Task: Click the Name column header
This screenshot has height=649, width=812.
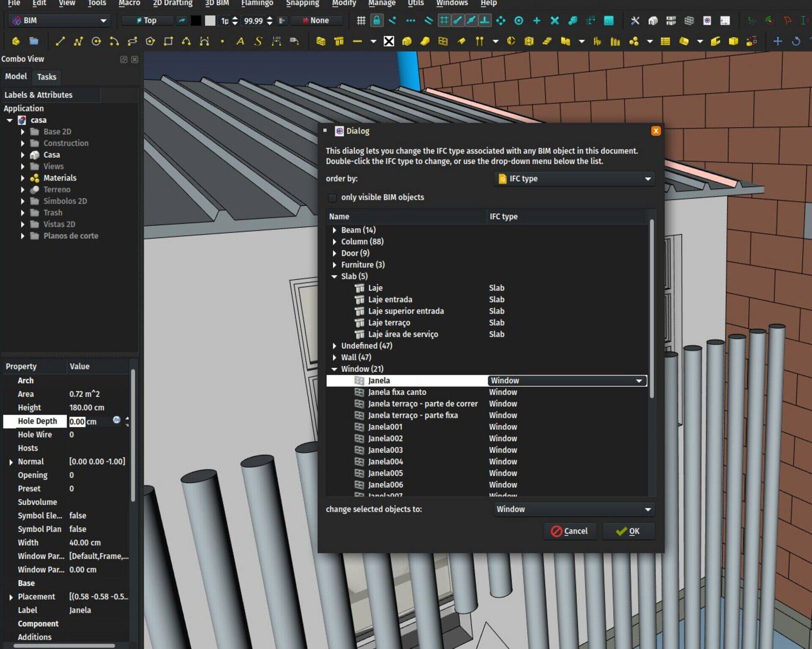Action: click(406, 216)
